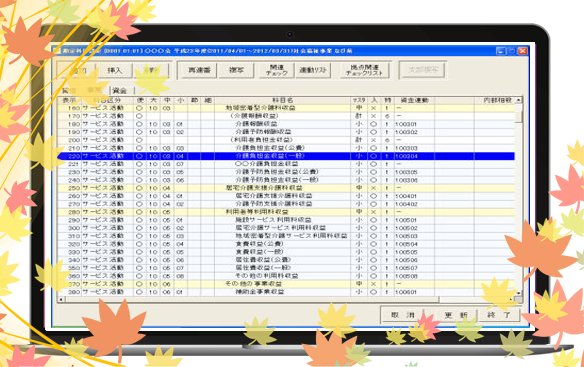Click fund link value 100601

406,292
